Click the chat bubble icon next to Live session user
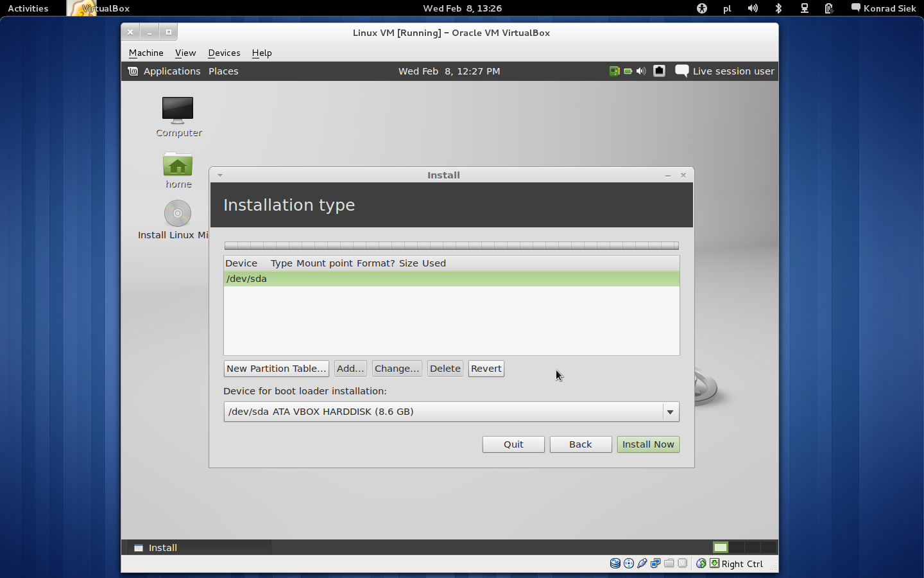 pos(682,71)
